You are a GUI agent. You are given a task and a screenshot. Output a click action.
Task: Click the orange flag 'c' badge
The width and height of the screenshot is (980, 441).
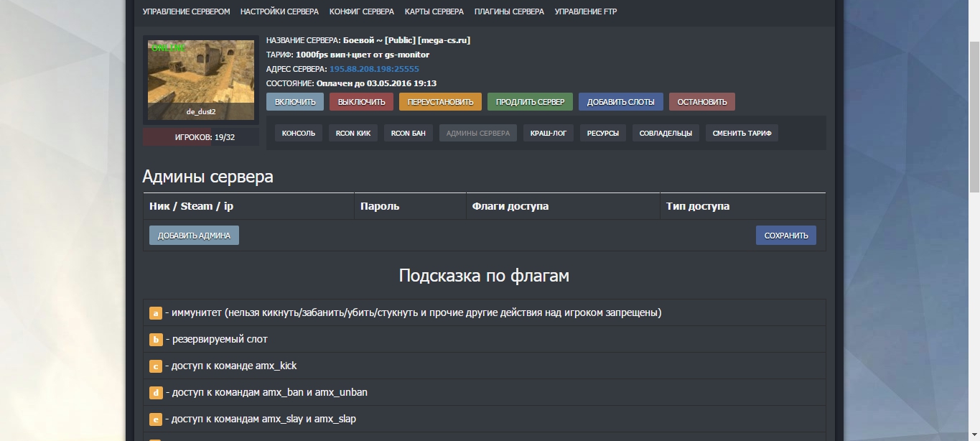click(156, 366)
